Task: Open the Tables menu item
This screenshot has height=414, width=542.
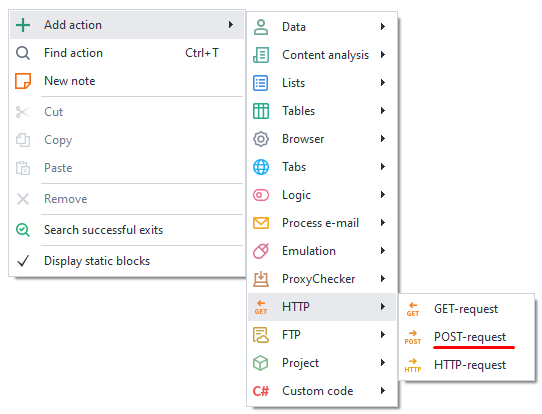Action: pos(322,111)
